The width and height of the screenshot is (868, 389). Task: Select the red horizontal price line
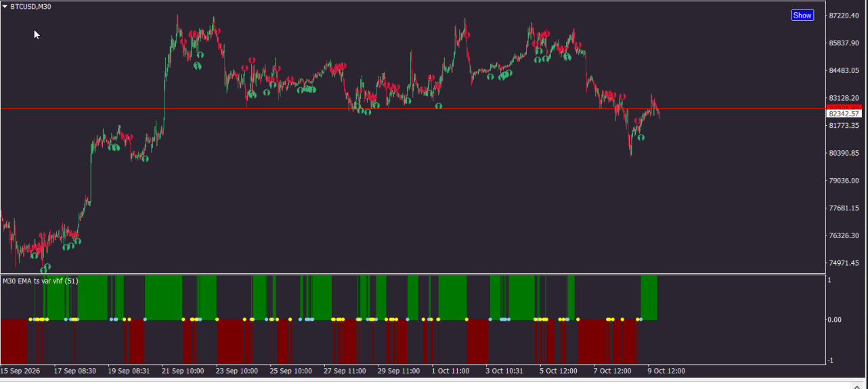tap(413, 108)
